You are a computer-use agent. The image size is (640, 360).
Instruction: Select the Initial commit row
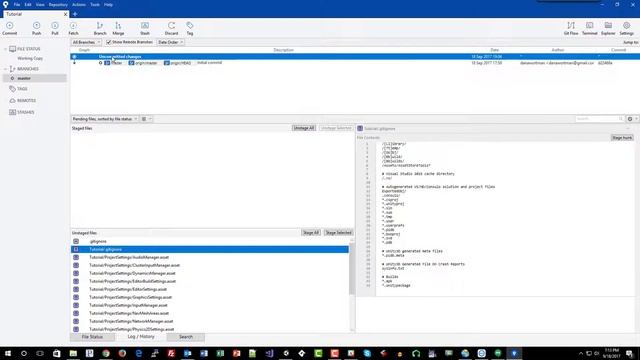[x=355, y=63]
